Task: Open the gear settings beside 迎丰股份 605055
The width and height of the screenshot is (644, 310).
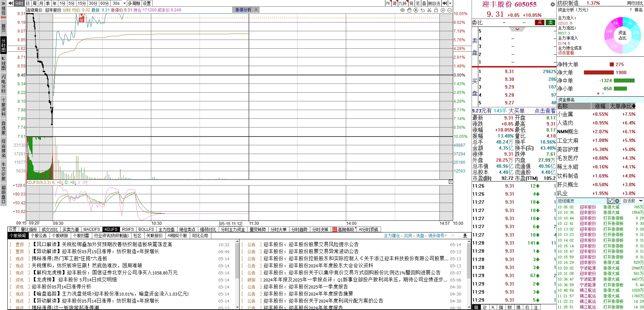Action: click(x=552, y=4)
